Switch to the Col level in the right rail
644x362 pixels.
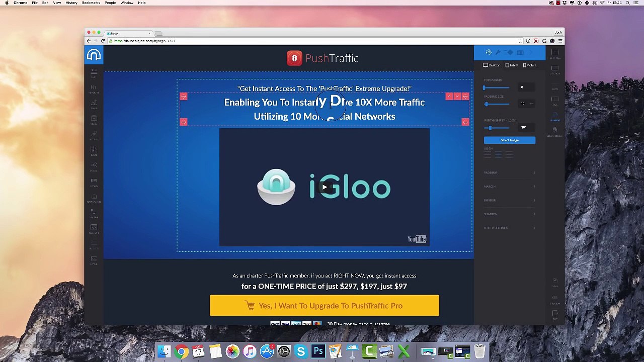coord(555,101)
